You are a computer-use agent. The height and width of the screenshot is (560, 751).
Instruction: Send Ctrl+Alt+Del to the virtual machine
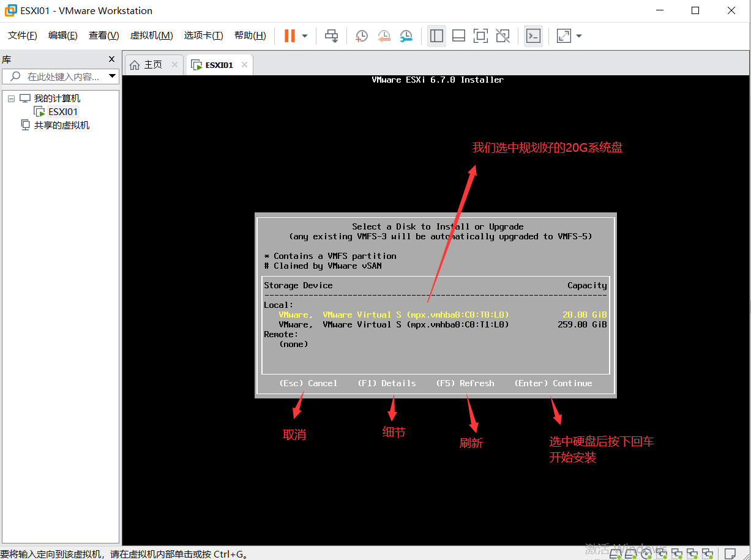point(331,36)
